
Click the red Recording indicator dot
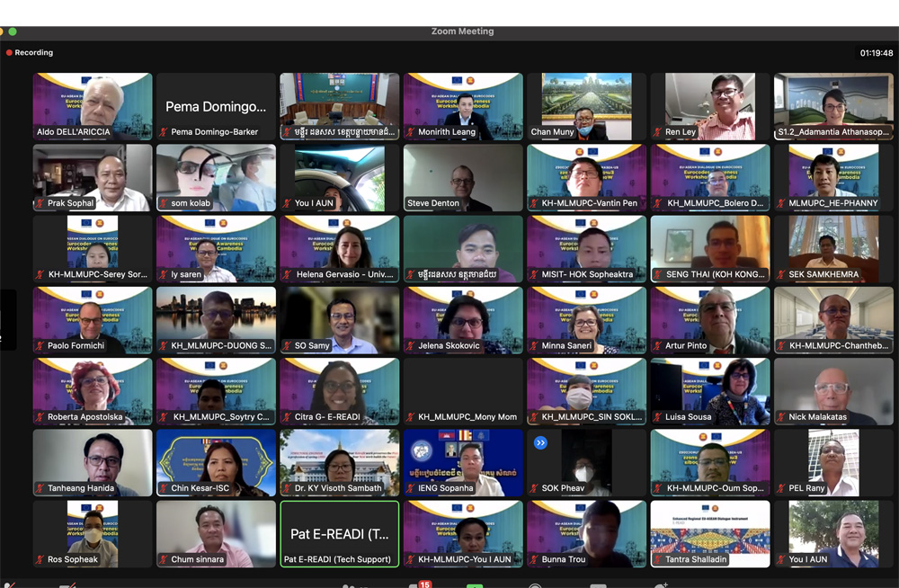[x=9, y=53]
